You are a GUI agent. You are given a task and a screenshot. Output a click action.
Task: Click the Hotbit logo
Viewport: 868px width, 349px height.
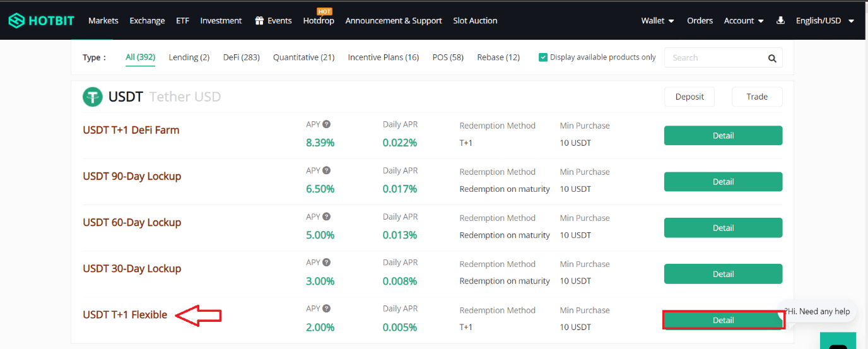[x=41, y=20]
